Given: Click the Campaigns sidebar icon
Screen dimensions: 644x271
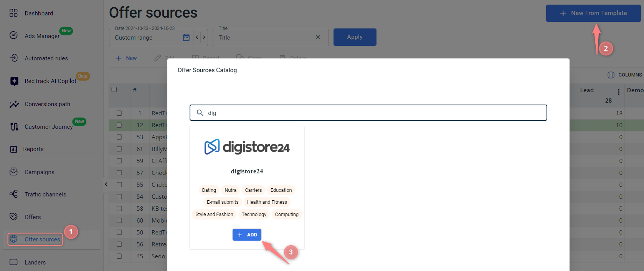Looking at the screenshot, I should click(13, 172).
